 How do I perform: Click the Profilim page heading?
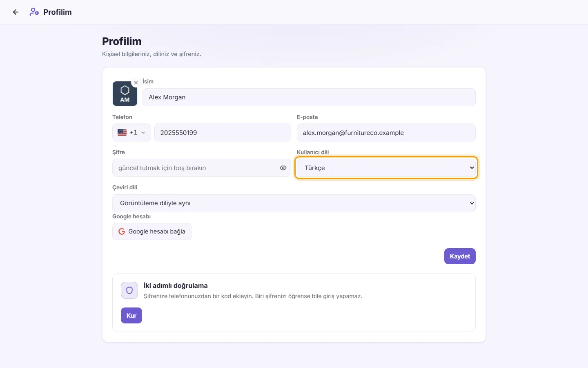click(122, 41)
